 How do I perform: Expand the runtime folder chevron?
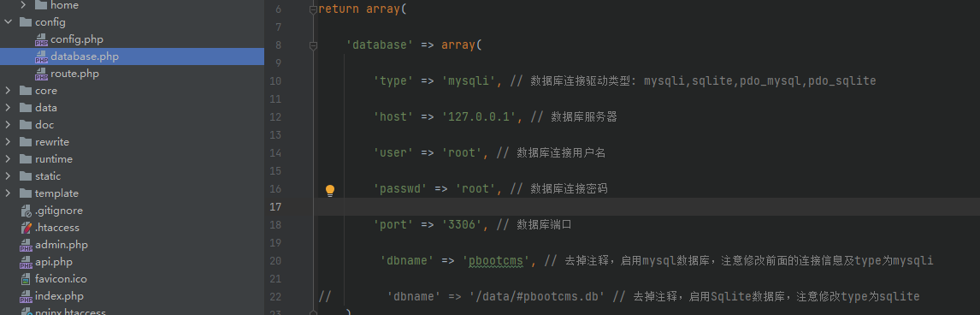tap(9, 159)
